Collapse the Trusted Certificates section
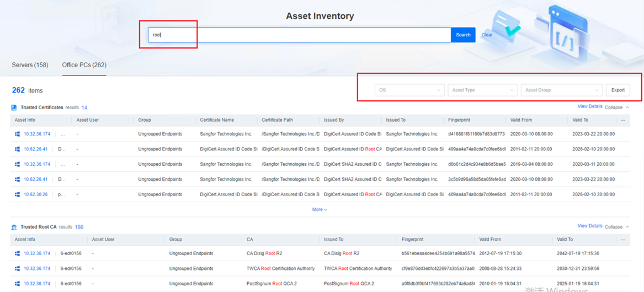This screenshot has width=644, height=292. pyautogui.click(x=616, y=107)
